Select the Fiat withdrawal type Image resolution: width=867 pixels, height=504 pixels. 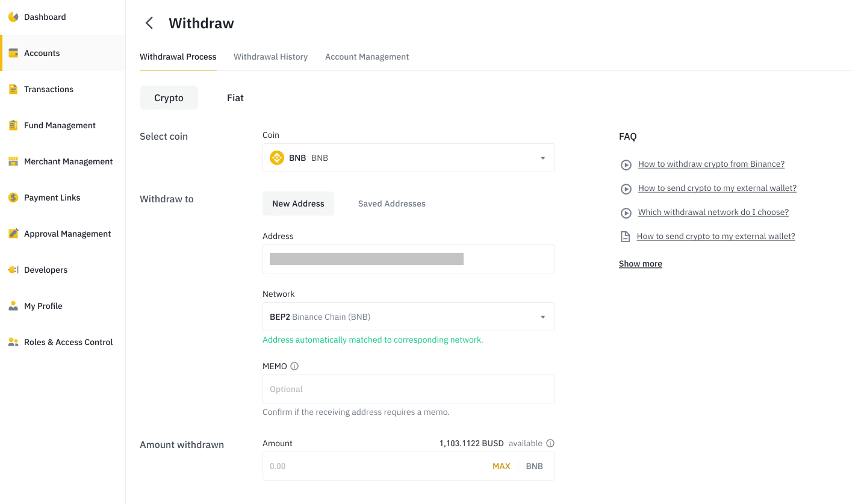235,98
